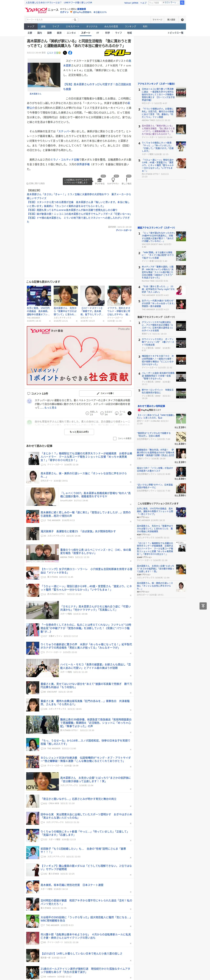Click the web search input field

tap(155, 3)
